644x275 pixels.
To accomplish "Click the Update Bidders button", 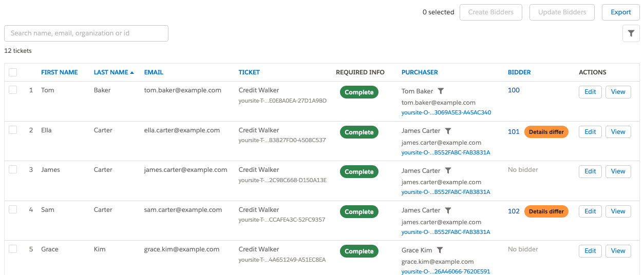I will tap(562, 12).
